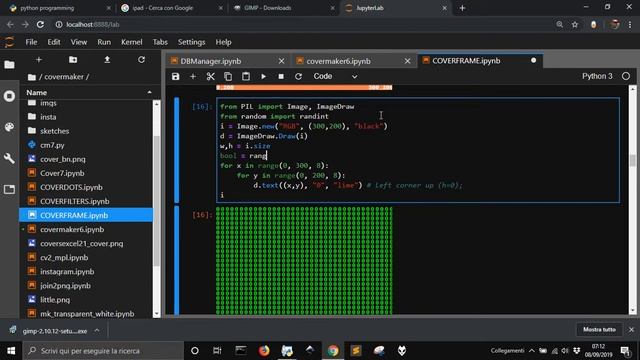Select cover_bn.png in file list

[87, 159]
